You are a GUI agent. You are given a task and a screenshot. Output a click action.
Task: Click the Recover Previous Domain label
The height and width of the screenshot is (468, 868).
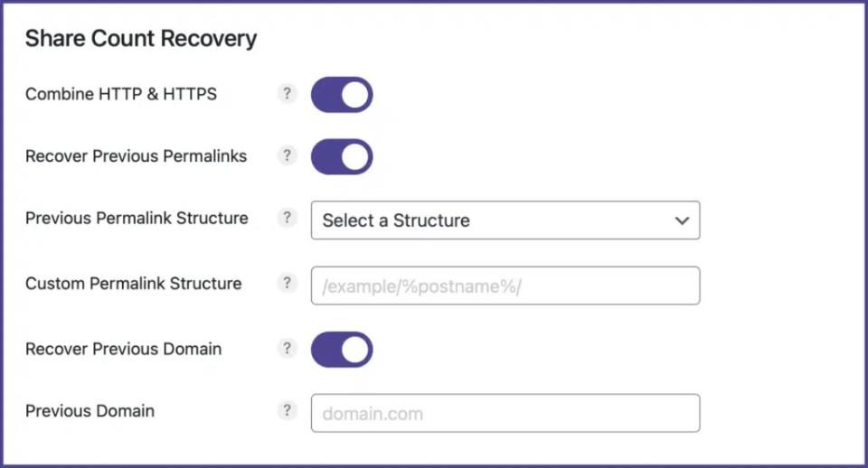pos(123,350)
